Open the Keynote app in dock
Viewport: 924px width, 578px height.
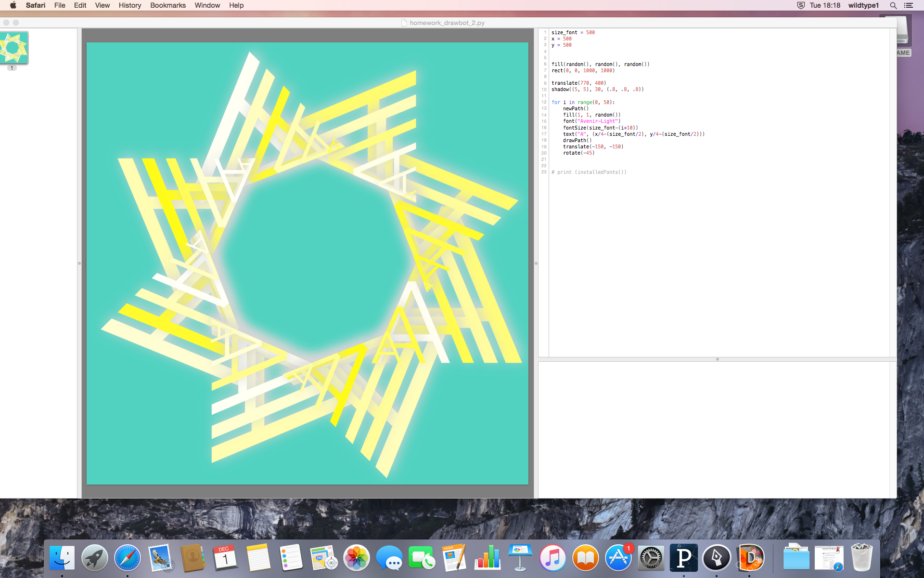[520, 558]
